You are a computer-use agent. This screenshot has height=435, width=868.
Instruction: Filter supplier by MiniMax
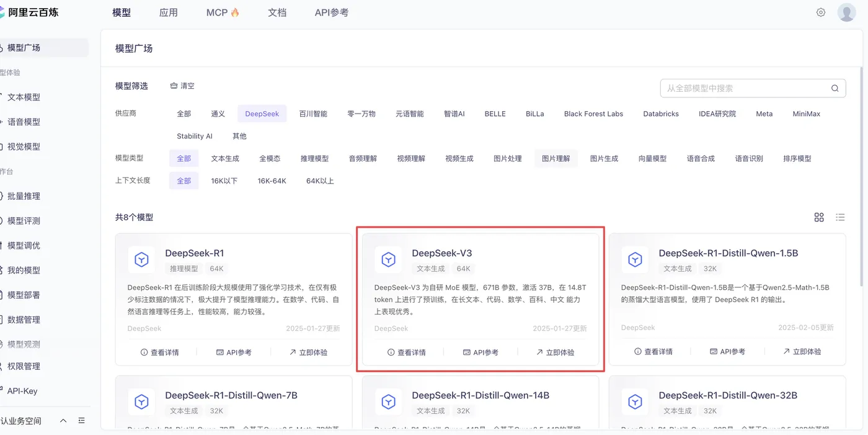807,114
